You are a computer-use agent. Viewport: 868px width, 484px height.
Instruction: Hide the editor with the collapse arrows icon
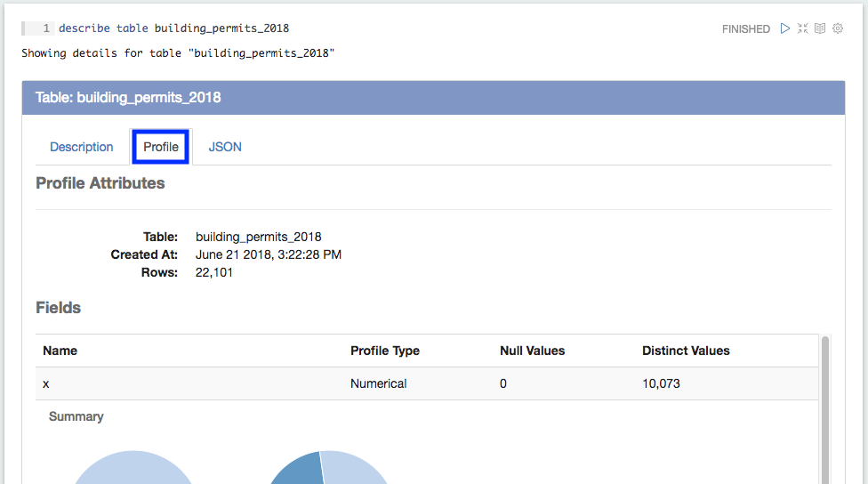(803, 28)
